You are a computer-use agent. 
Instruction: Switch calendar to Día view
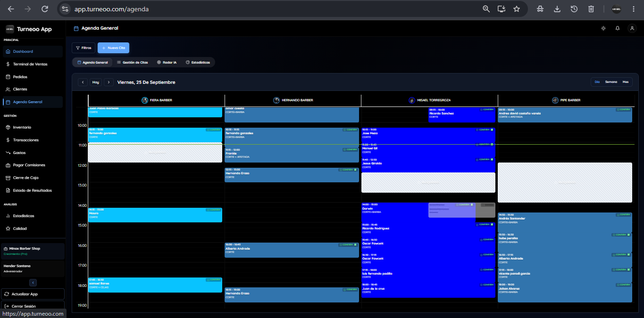tap(597, 82)
